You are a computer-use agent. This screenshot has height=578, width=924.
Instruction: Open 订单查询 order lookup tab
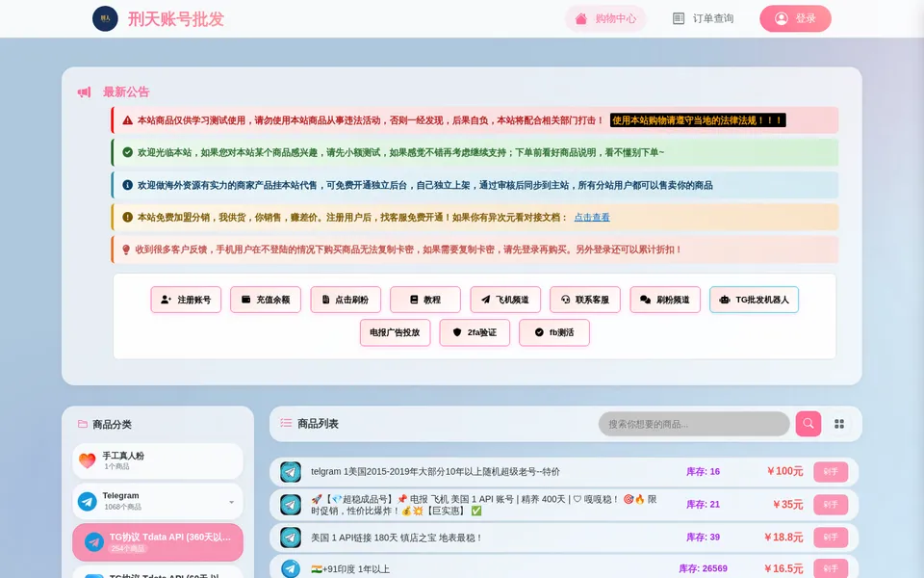click(x=703, y=18)
